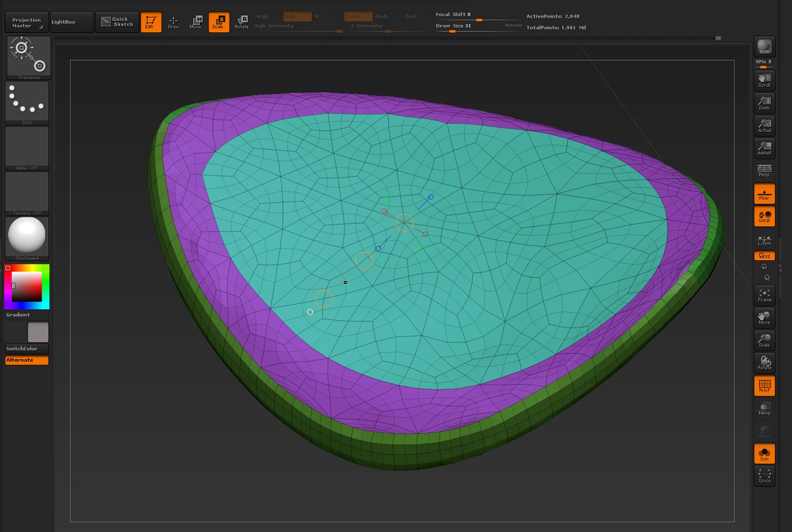Toggle the Rgb paint mode
This screenshot has width=792, height=532.
(x=297, y=17)
